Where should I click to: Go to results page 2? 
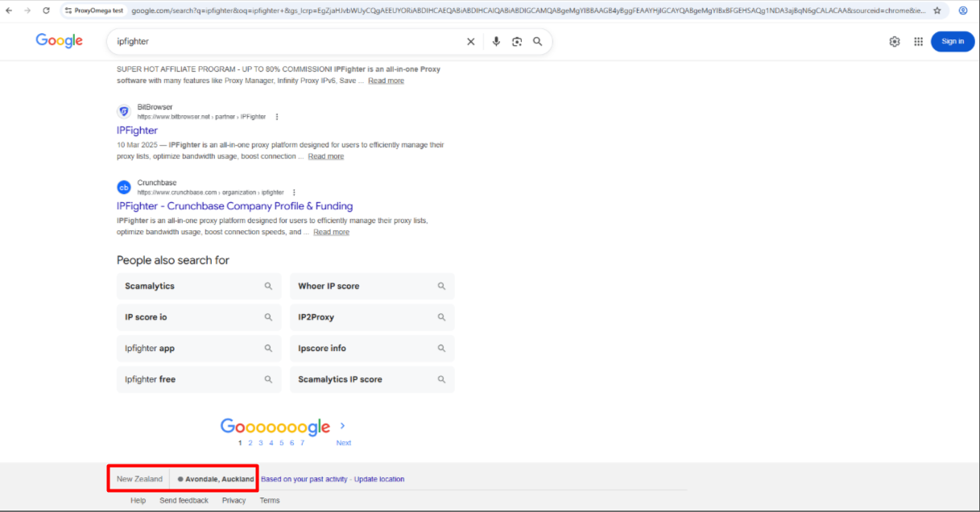pyautogui.click(x=250, y=443)
